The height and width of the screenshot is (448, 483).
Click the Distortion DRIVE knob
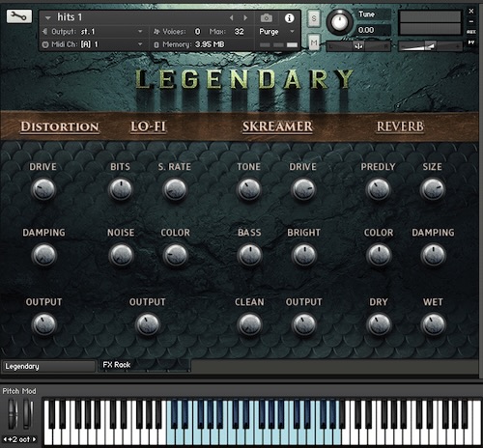pyautogui.click(x=43, y=189)
